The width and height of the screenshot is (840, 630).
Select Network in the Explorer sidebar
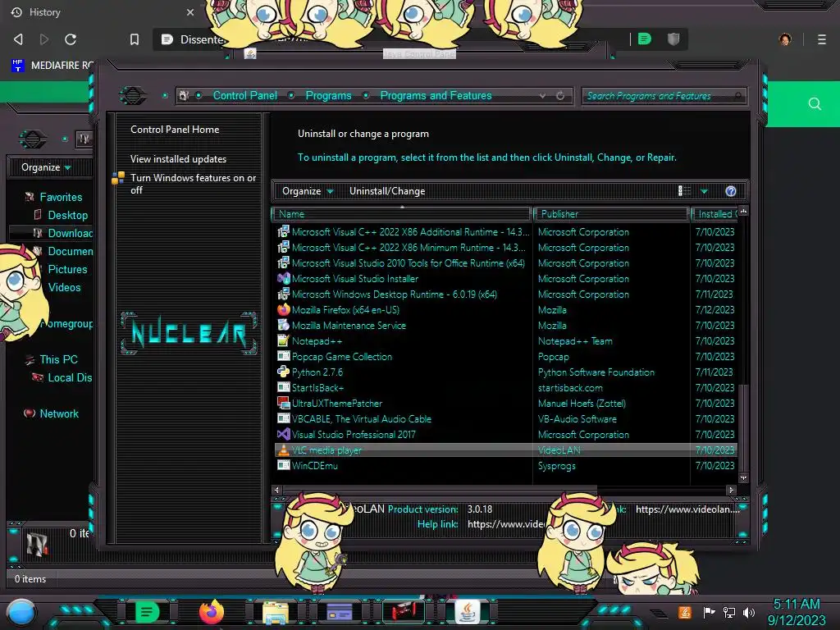pos(59,413)
